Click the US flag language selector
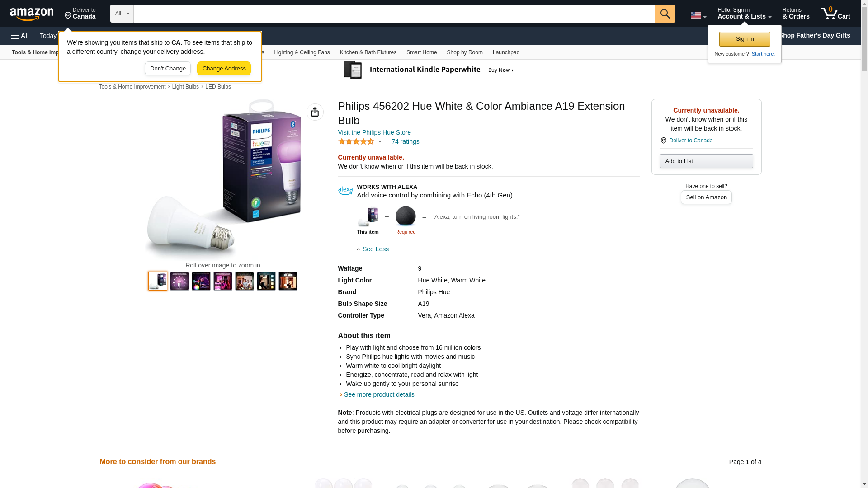Image resolution: width=868 pixels, height=488 pixels. (698, 15)
